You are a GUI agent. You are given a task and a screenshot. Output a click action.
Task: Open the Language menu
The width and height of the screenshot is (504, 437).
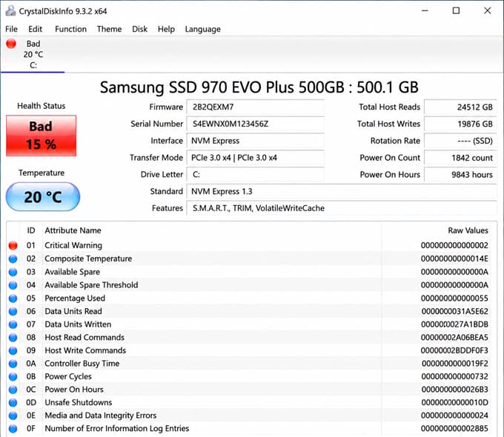coord(203,29)
